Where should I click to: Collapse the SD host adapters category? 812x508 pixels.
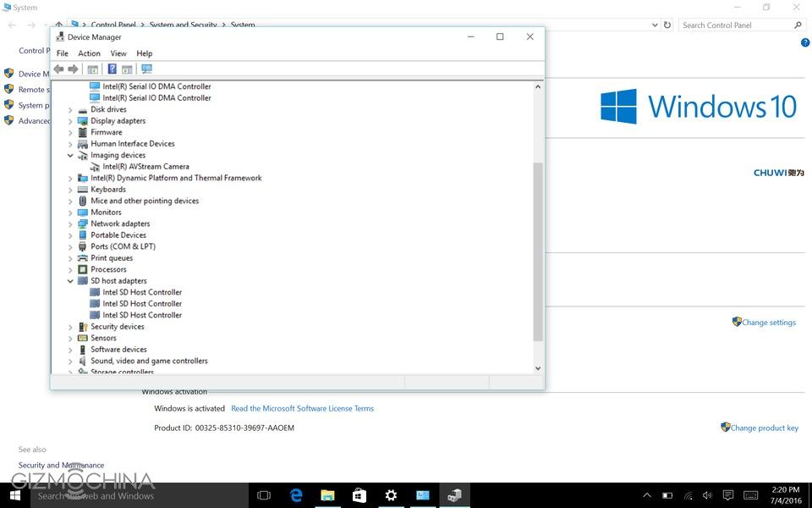pyautogui.click(x=70, y=281)
